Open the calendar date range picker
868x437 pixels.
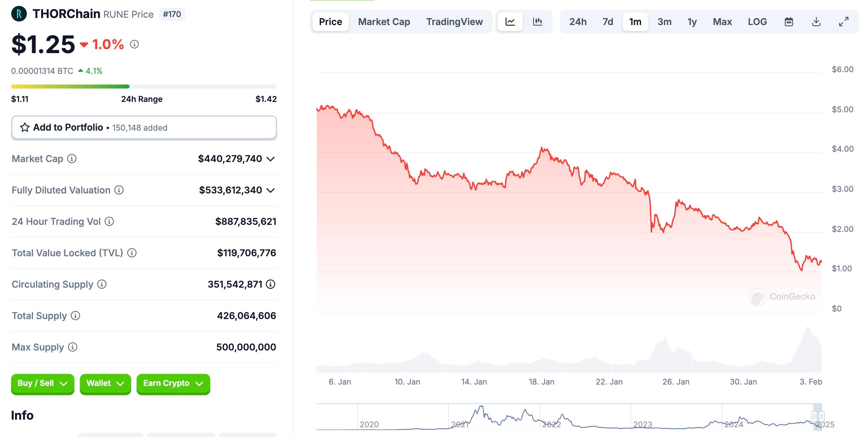pos(789,22)
